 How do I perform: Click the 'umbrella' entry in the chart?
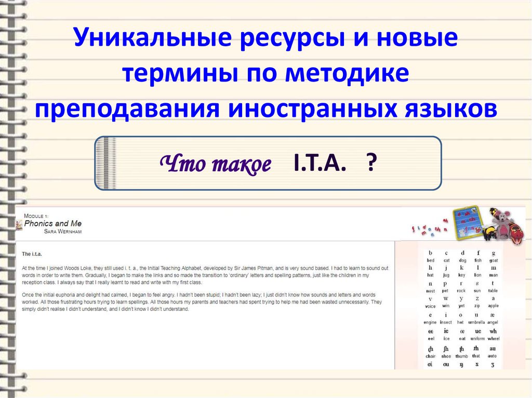pyautogui.click(x=476, y=322)
